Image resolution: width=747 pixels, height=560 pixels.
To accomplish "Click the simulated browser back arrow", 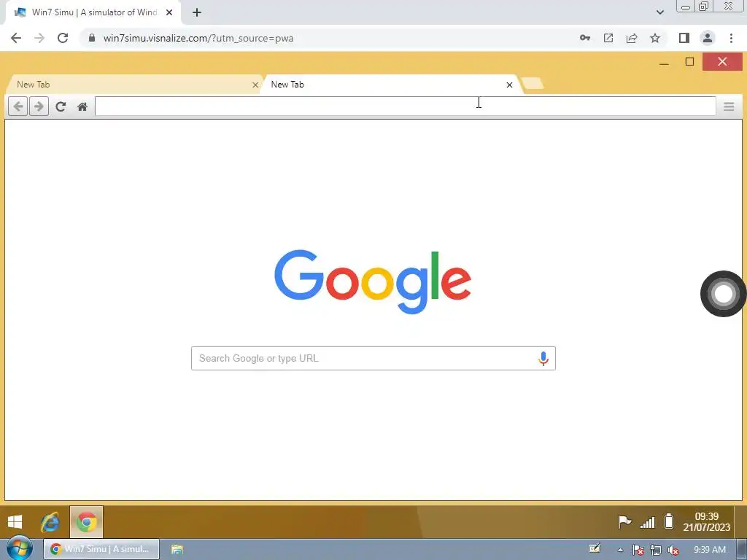I will click(18, 106).
